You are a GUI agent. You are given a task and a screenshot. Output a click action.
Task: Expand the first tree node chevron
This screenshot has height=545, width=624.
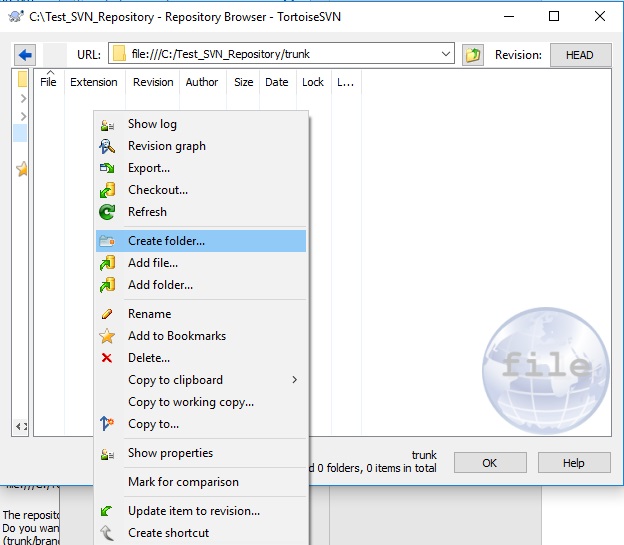click(23, 98)
